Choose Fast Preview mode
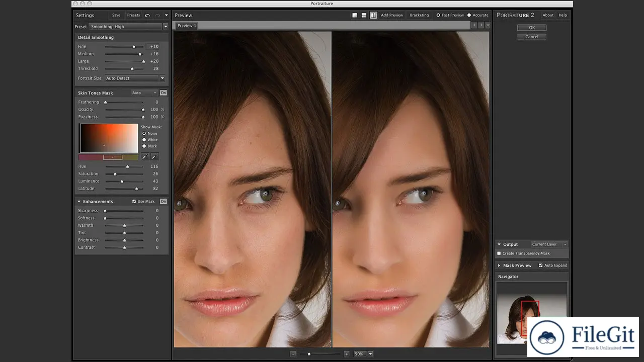This screenshot has height=362, width=644. pyautogui.click(x=438, y=15)
